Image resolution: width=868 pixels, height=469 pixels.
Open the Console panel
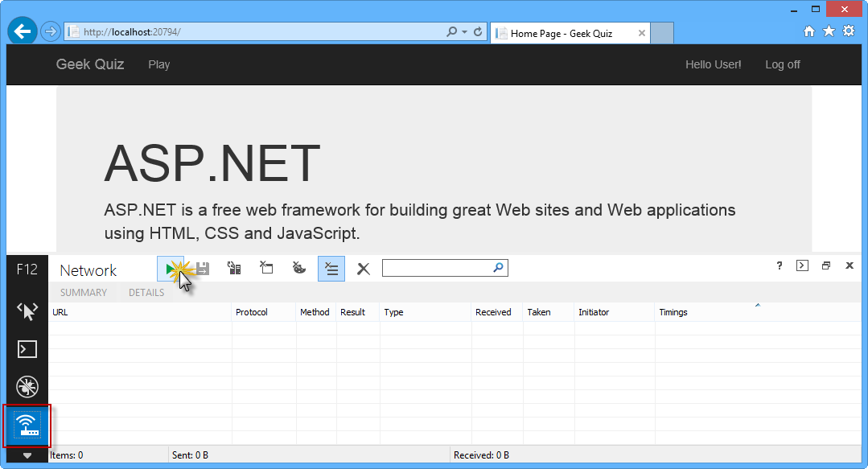pyautogui.click(x=27, y=348)
